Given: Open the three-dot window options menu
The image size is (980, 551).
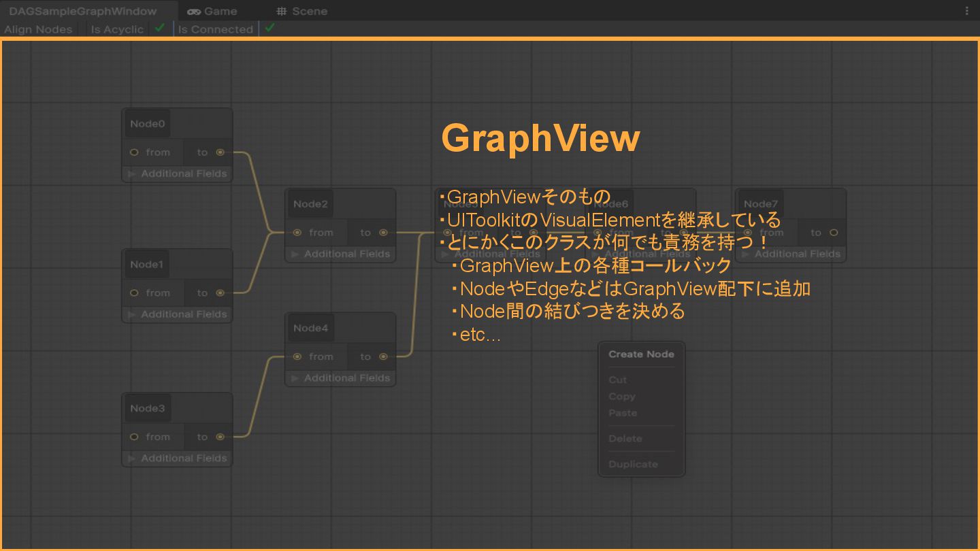Looking at the screenshot, I should point(967,11).
